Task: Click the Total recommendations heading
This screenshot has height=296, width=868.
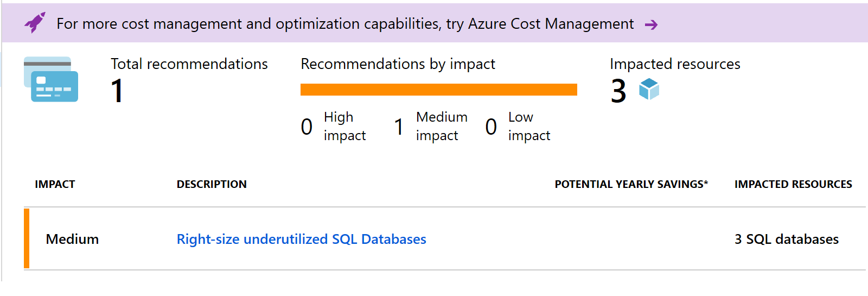Action: [x=189, y=64]
